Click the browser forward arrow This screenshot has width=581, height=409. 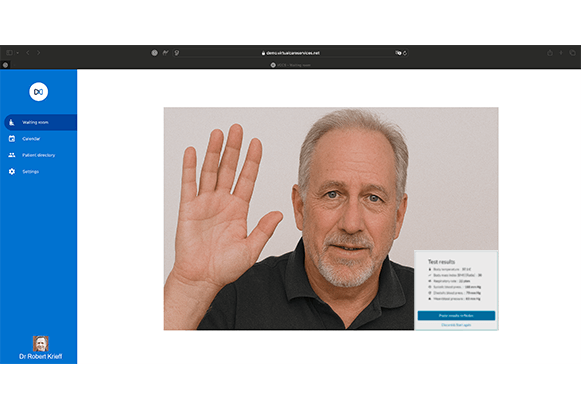point(39,53)
